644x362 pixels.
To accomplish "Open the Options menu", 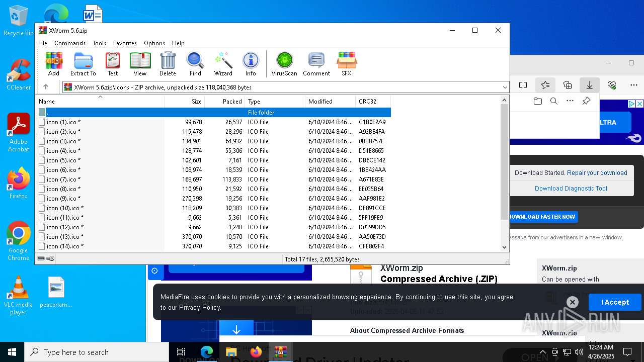I will tap(154, 43).
